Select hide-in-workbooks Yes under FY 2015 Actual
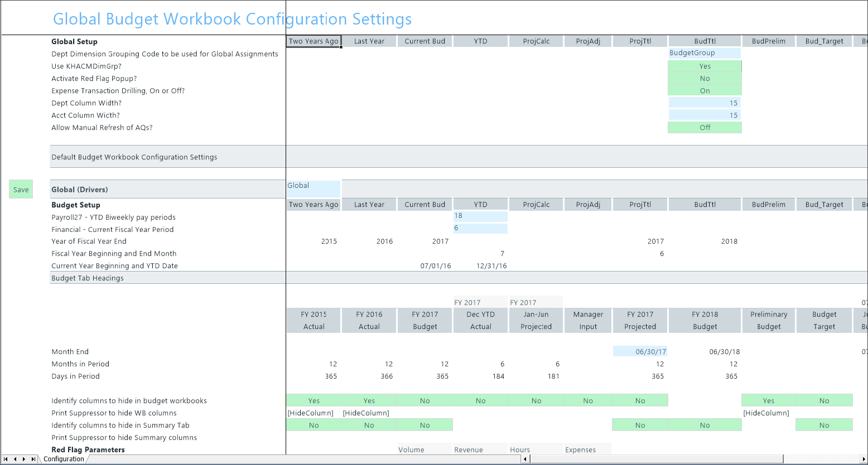This screenshot has height=465, width=868. pyautogui.click(x=314, y=400)
